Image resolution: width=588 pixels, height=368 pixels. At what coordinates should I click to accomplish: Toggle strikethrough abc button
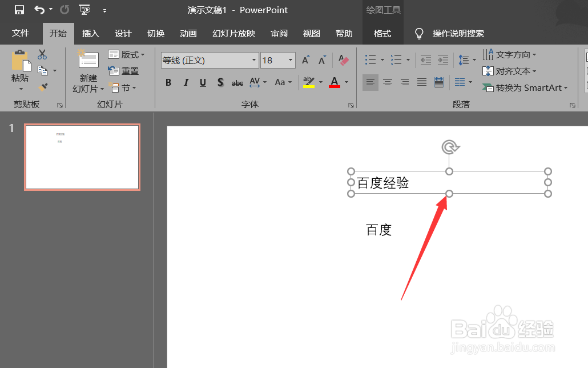click(237, 82)
